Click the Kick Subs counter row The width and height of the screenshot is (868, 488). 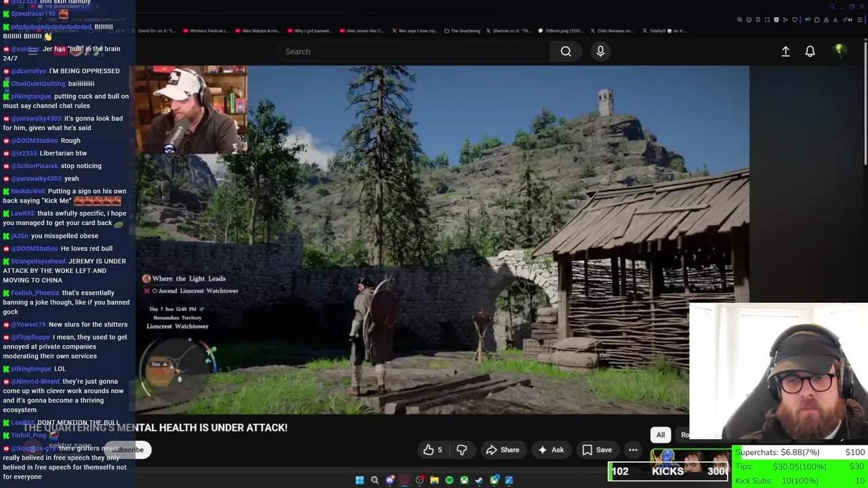pos(800,481)
